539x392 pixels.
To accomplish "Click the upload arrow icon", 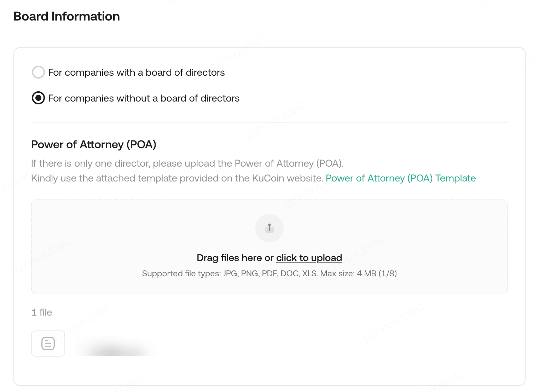I will 269,227.
